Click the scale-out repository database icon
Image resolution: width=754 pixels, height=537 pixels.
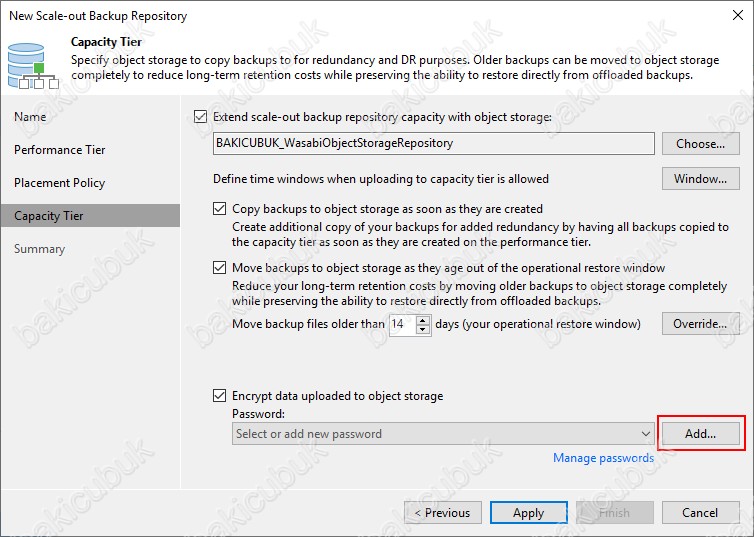tap(33, 66)
